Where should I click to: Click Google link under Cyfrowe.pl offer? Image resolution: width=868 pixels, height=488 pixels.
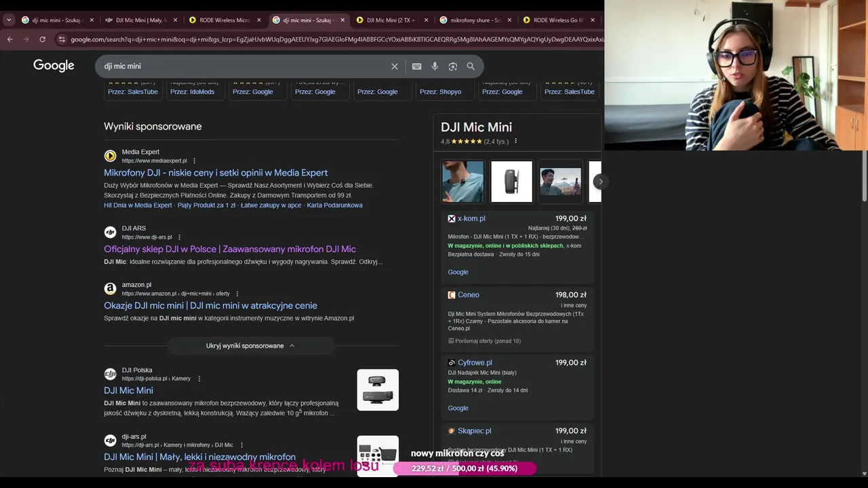coord(458,408)
